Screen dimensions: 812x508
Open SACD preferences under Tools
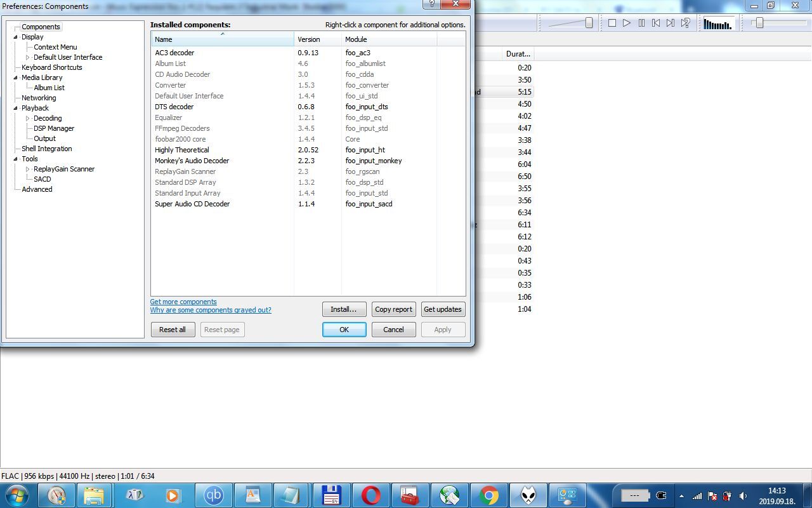[43, 179]
